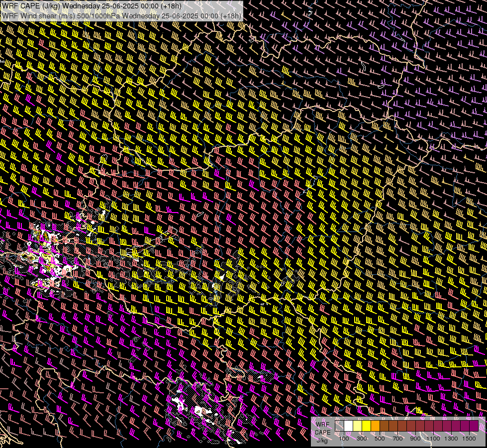
Task: Click the WRF CAPE title line
Action: [x=92, y=6]
